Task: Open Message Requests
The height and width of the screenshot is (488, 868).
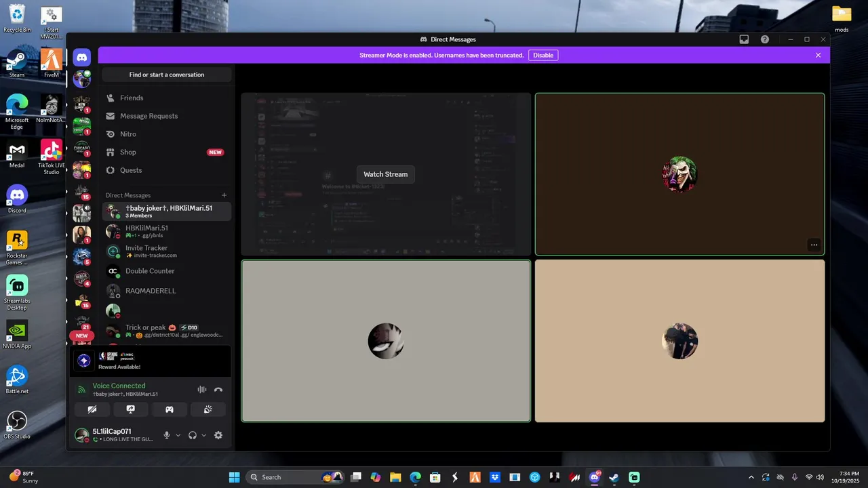Action: tap(167, 116)
